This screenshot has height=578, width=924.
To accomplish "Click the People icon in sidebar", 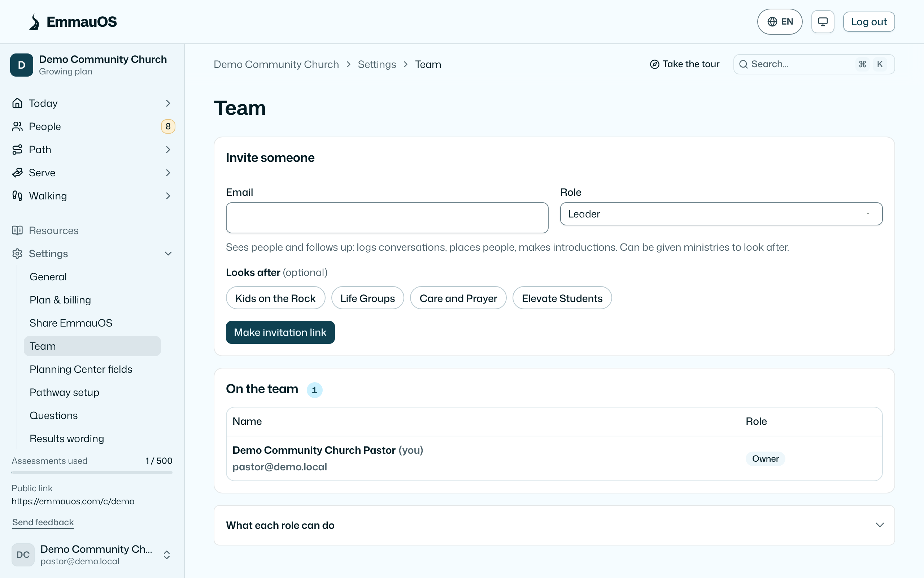I will (17, 126).
